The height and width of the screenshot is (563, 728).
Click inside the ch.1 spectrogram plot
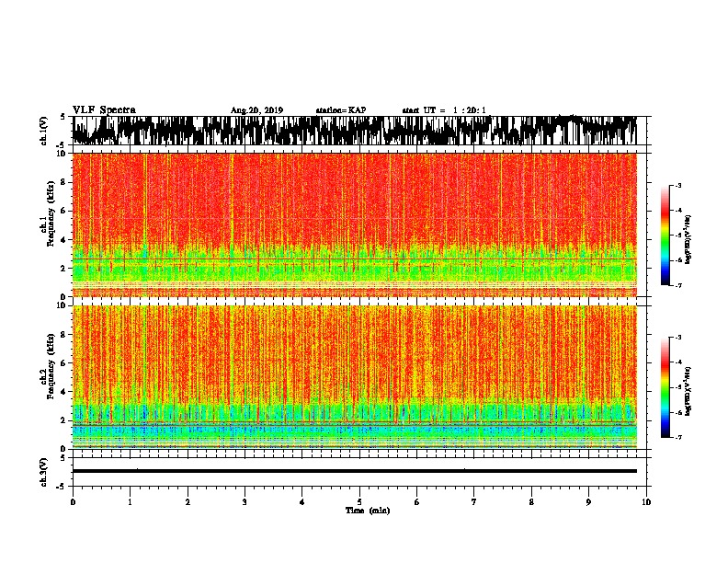point(355,224)
